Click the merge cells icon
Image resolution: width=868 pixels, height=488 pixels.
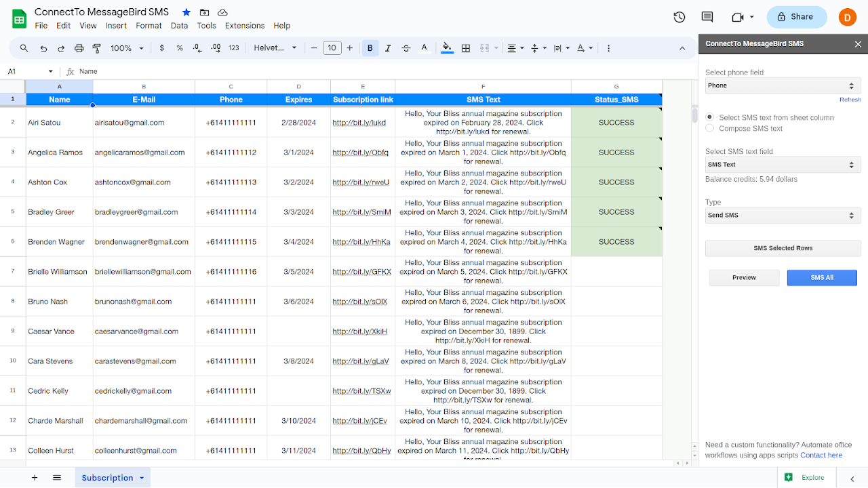click(484, 48)
